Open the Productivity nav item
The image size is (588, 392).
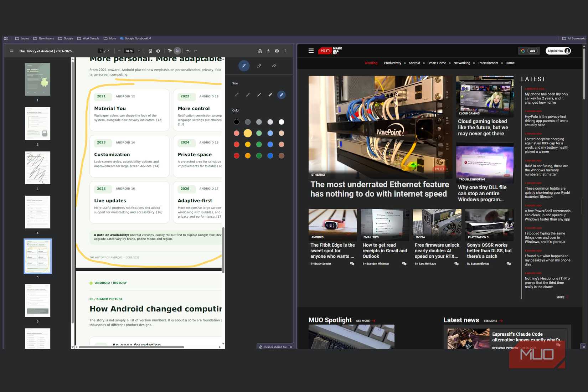click(x=392, y=63)
